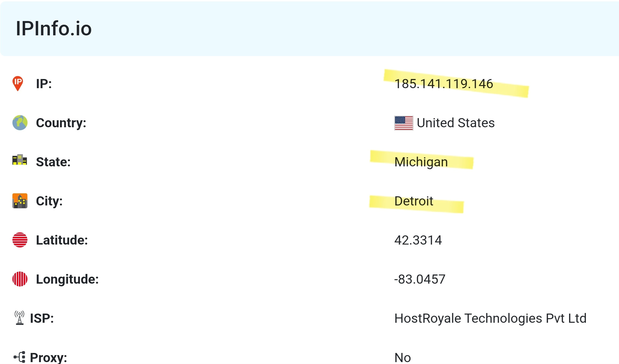Screen dimensions: 619x364
Task: Click the globe icon beside Country
Action: point(20,123)
